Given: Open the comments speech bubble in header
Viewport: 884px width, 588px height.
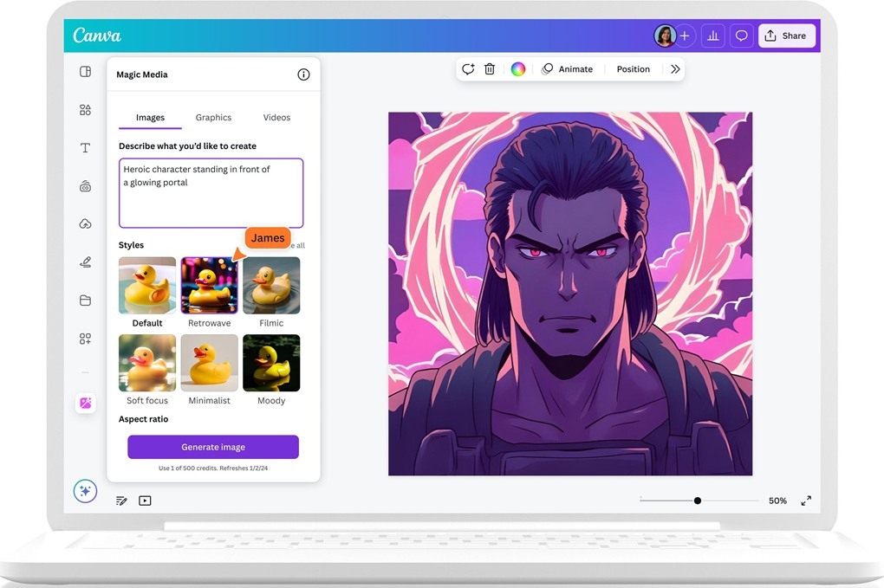Looking at the screenshot, I should (741, 36).
